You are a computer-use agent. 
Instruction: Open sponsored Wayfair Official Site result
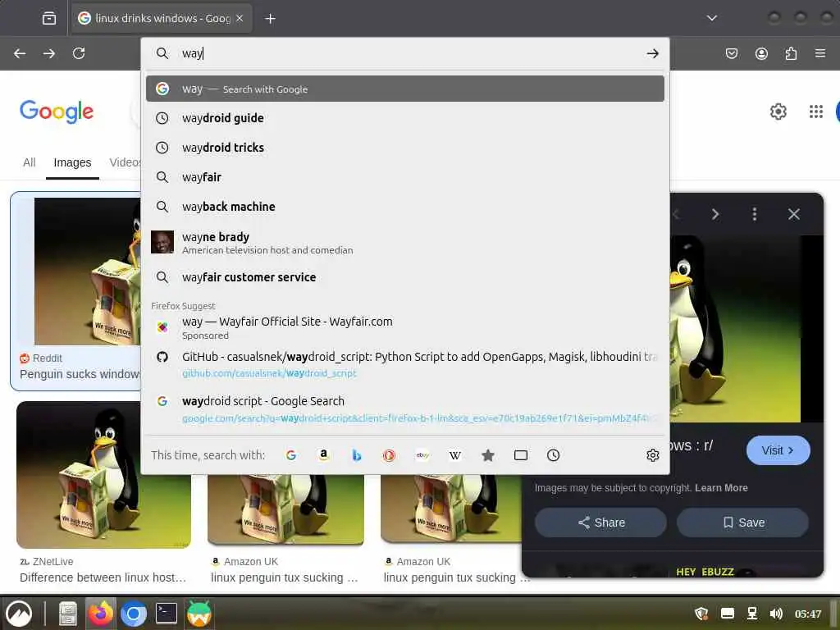405,327
